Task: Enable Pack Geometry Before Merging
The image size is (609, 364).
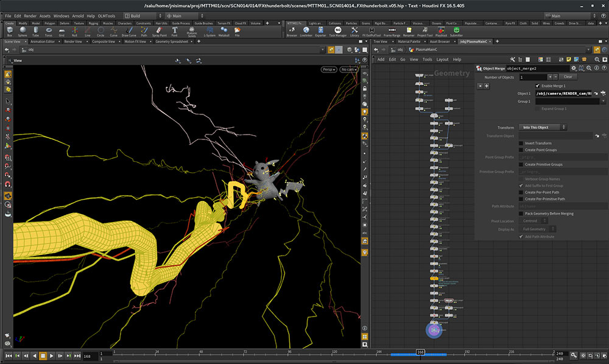Action: [521, 214]
